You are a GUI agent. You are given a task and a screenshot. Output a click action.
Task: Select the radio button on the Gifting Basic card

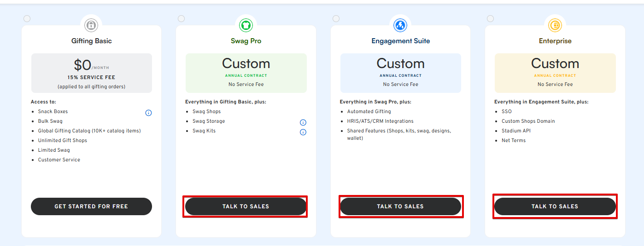point(27,18)
